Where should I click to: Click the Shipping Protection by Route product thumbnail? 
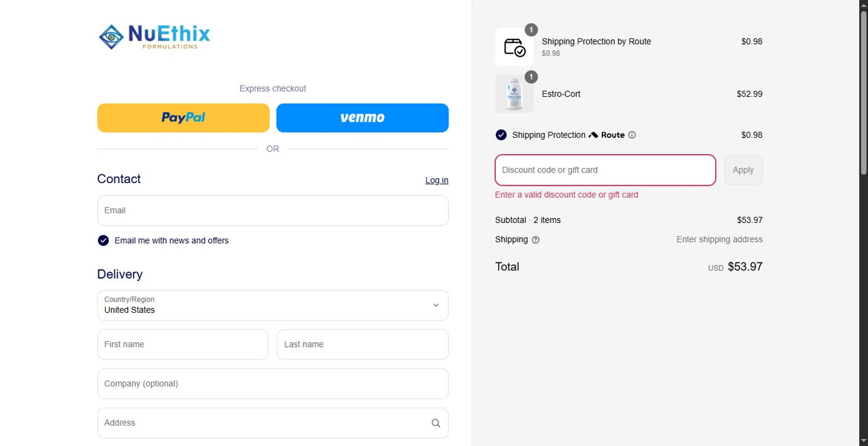pyautogui.click(x=514, y=47)
